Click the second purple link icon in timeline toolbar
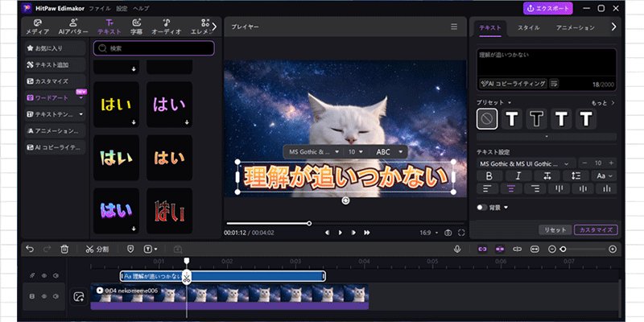 tap(499, 250)
